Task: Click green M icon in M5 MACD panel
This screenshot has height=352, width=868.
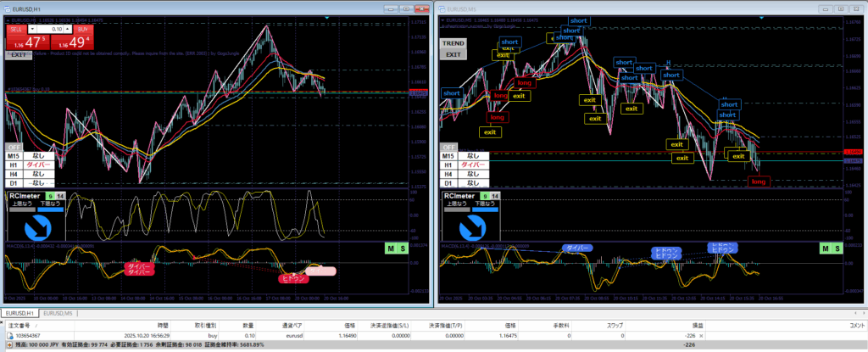Action: [x=825, y=248]
